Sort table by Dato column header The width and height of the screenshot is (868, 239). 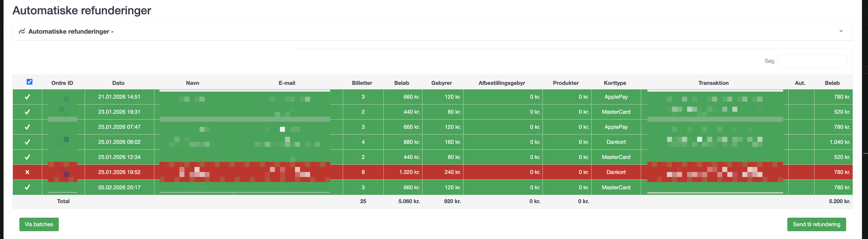pyautogui.click(x=118, y=83)
